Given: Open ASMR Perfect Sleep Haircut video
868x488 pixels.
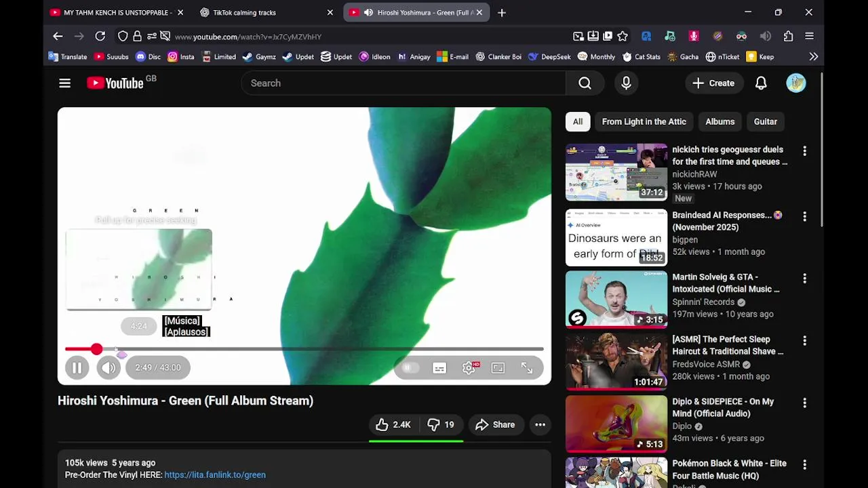Looking at the screenshot, I should pyautogui.click(x=616, y=361).
